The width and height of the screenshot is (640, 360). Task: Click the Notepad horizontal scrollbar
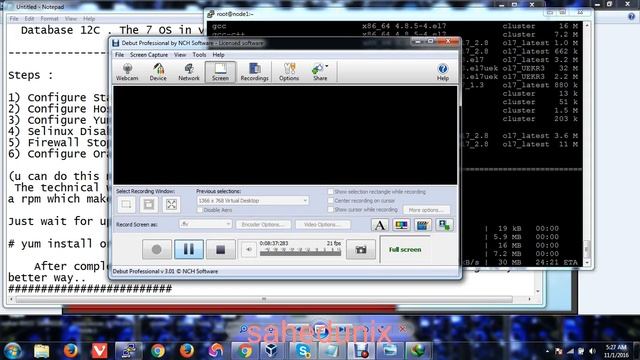pyautogui.click(x=264, y=299)
